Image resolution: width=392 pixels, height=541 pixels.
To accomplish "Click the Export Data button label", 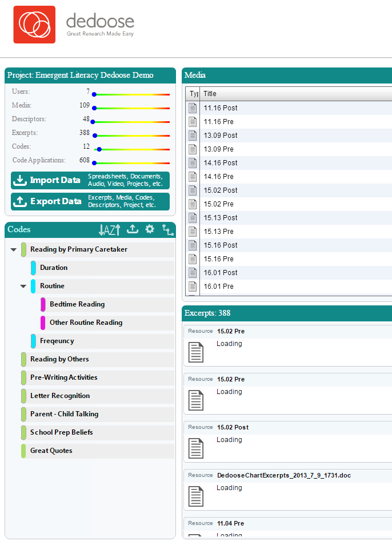I will click(x=56, y=201).
